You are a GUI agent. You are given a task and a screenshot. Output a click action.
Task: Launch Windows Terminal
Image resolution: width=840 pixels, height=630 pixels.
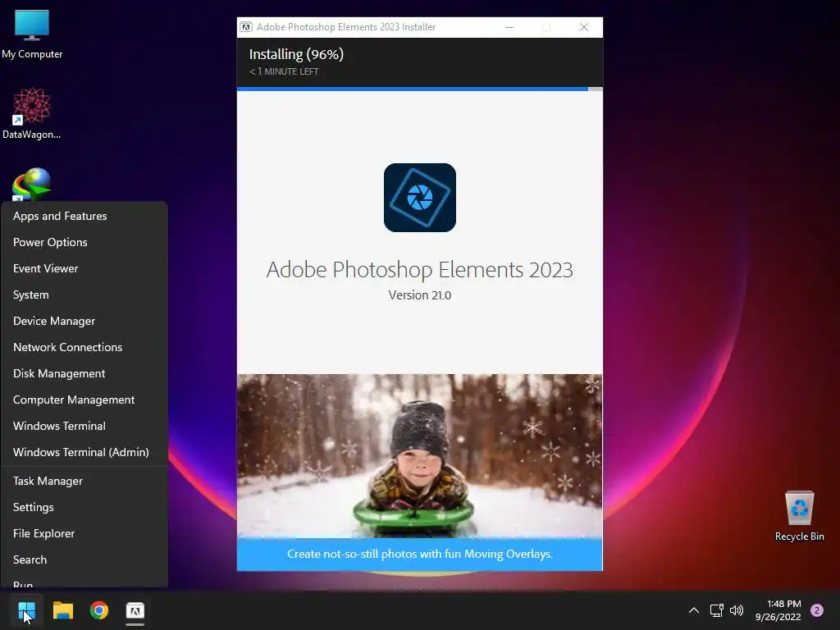coord(84,426)
